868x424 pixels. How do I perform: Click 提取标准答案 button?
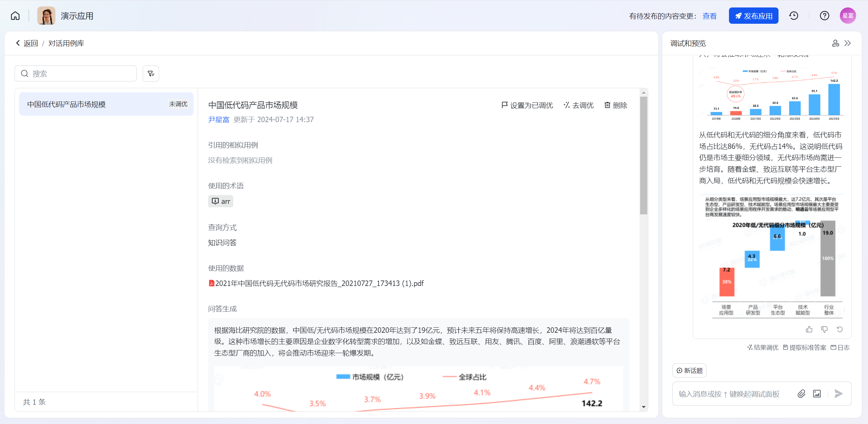tap(805, 347)
